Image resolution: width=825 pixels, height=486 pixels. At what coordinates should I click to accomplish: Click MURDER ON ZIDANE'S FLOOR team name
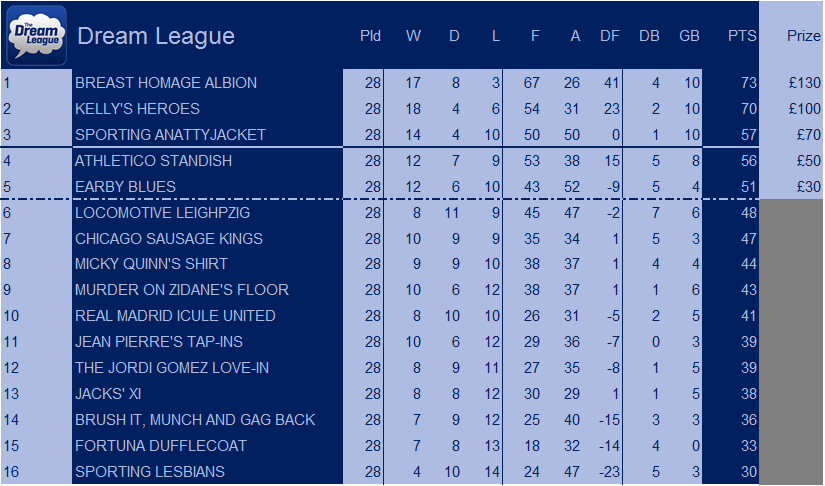[x=182, y=290]
